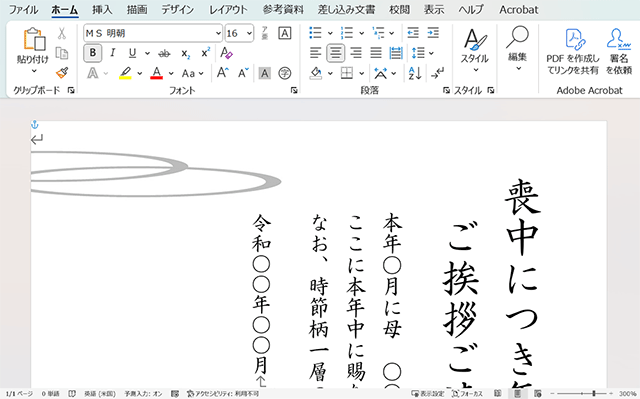Open the Font dialog launcher
Screen dimensions: 640x399
tap(294, 90)
